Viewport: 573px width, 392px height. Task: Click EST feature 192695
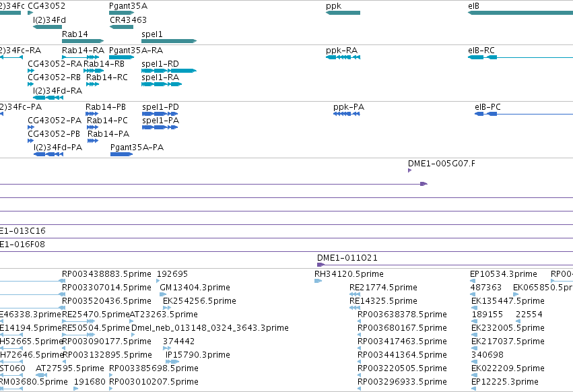click(x=158, y=281)
